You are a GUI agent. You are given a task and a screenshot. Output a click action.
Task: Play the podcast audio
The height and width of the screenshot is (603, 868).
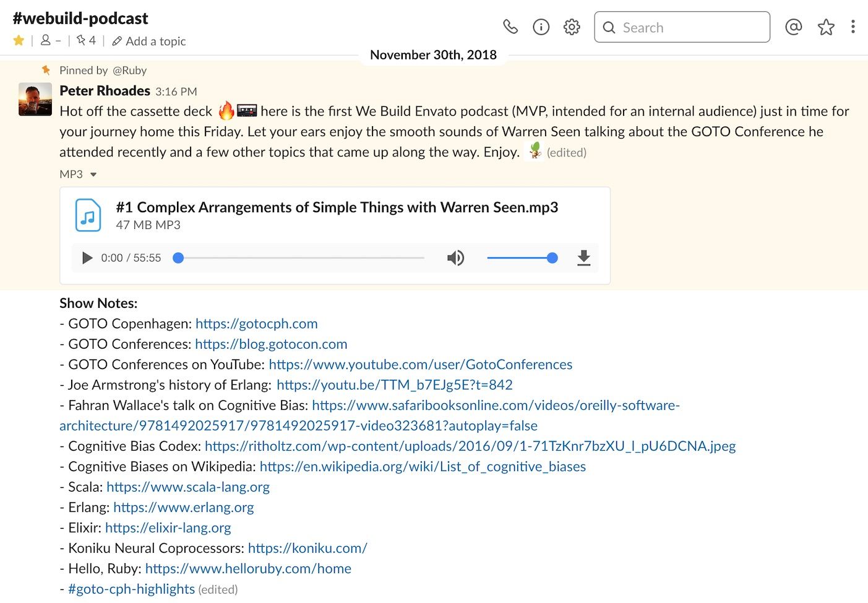tap(87, 258)
